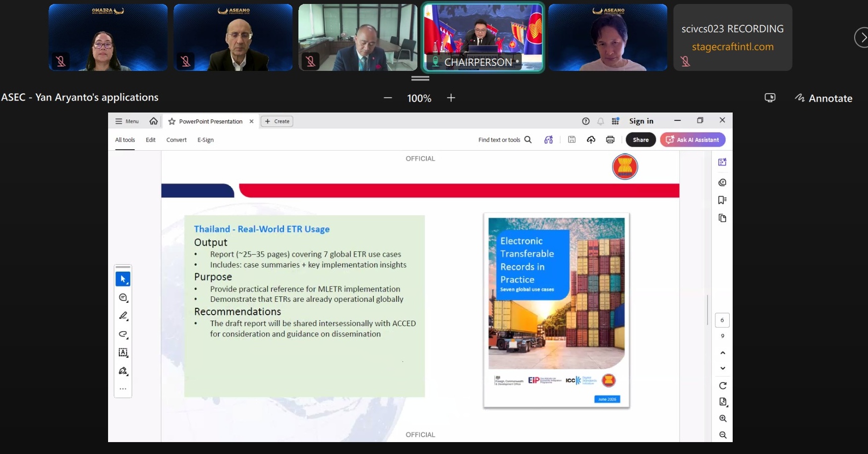Open the comments panel icon
The height and width of the screenshot is (454, 868).
(722, 182)
